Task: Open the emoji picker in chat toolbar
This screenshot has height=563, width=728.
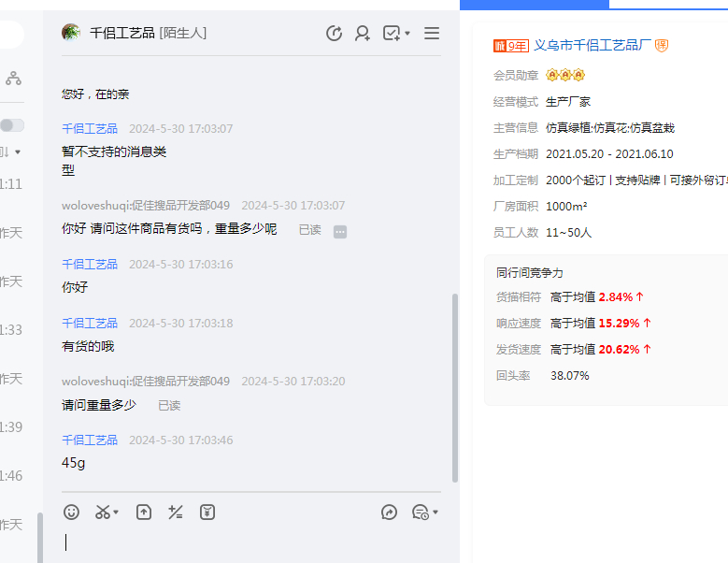Action: coord(71,512)
